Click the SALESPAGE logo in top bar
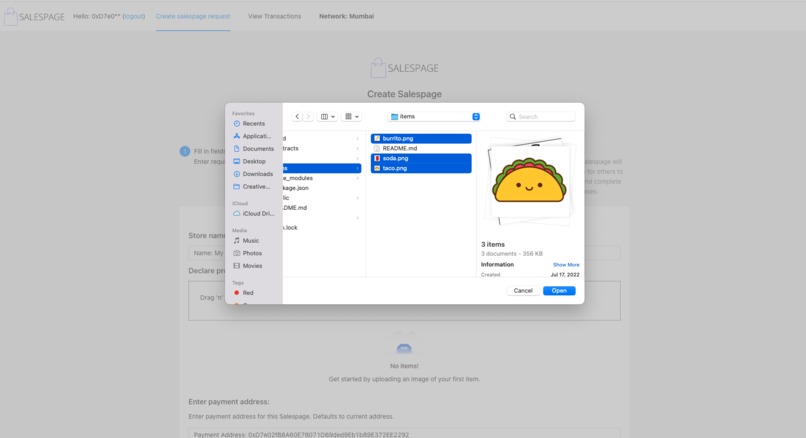This screenshot has width=806, height=438. [34, 16]
